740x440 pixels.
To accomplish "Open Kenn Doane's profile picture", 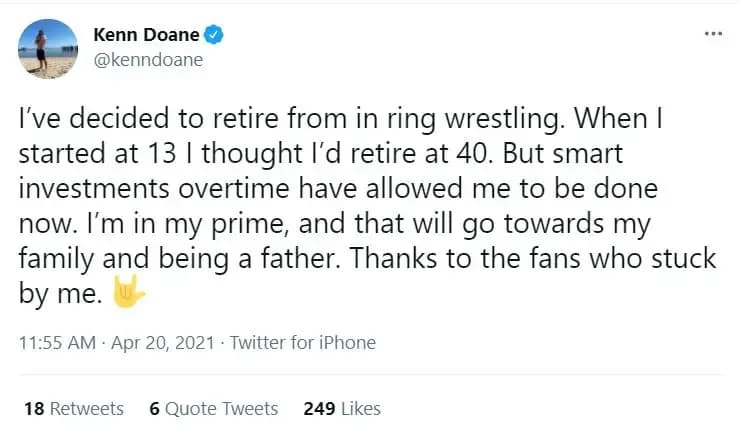I will (x=48, y=48).
